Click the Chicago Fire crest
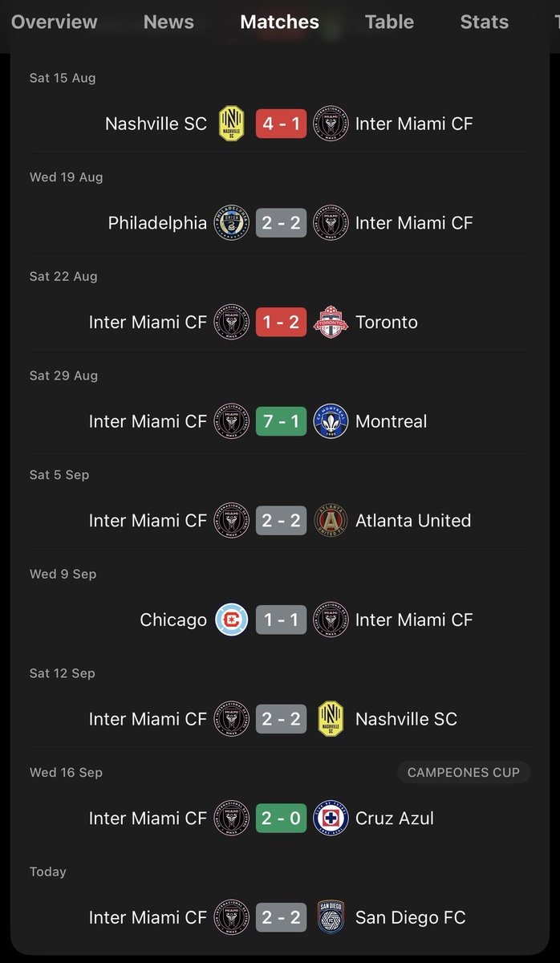The image size is (560, 963). (x=232, y=620)
